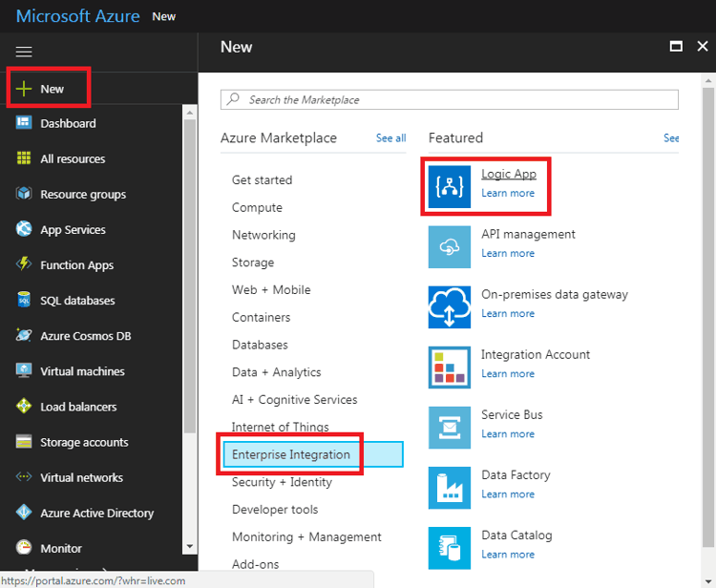Click the Logic App icon
The width and height of the screenshot is (716, 588).
(x=450, y=185)
